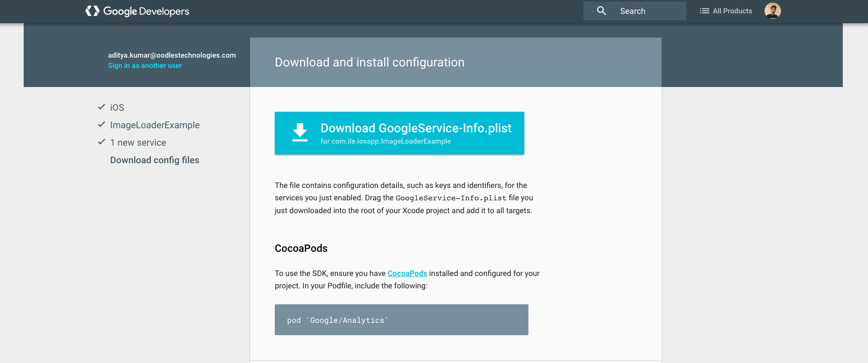
Task: Click the checkmark next to iOS
Action: coord(101,107)
